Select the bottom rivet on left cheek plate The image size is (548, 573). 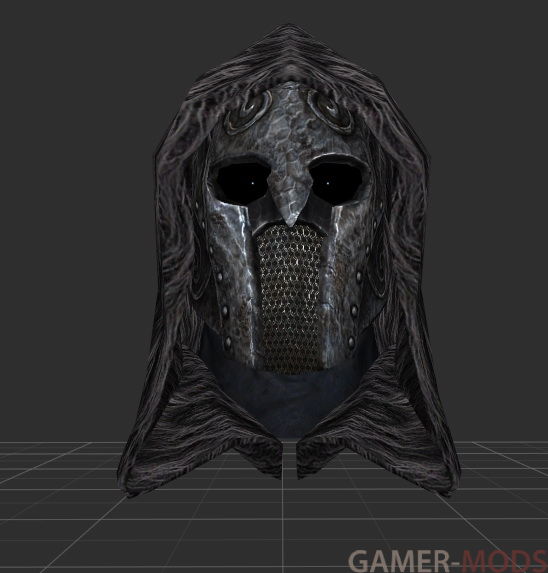pyautogui.click(x=228, y=342)
